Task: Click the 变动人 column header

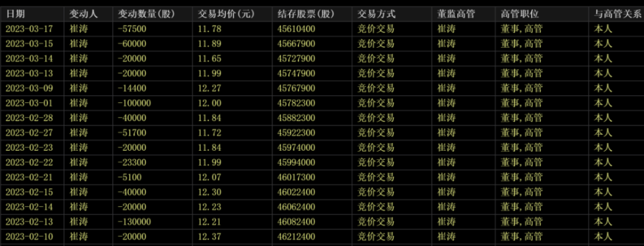Action: [88, 14]
